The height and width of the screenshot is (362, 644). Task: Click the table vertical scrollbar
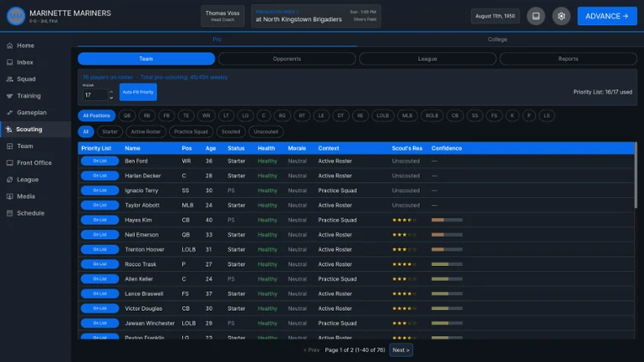636,175
